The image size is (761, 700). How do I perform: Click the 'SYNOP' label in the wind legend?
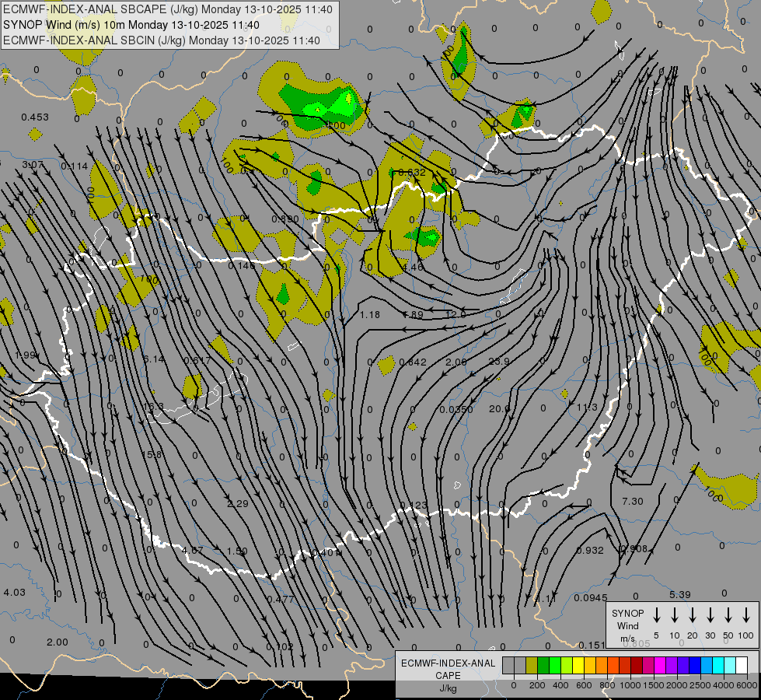[x=627, y=613]
